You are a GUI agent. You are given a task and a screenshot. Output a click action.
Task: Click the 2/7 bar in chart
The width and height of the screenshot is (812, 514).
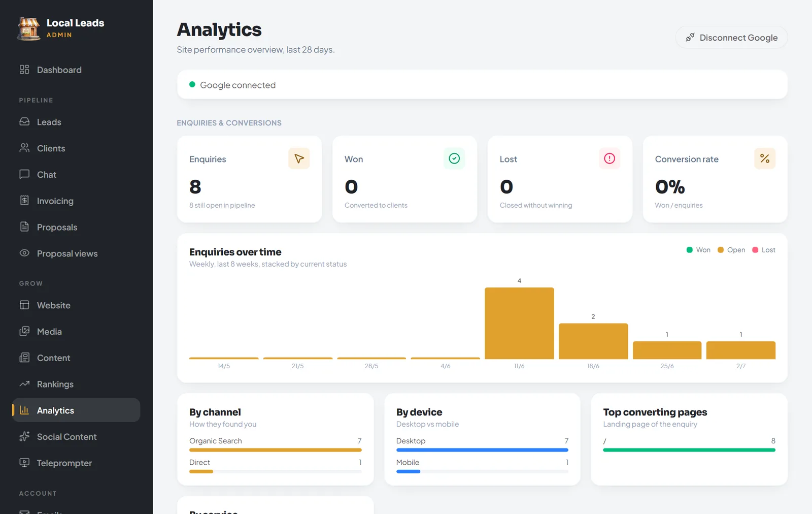point(741,350)
